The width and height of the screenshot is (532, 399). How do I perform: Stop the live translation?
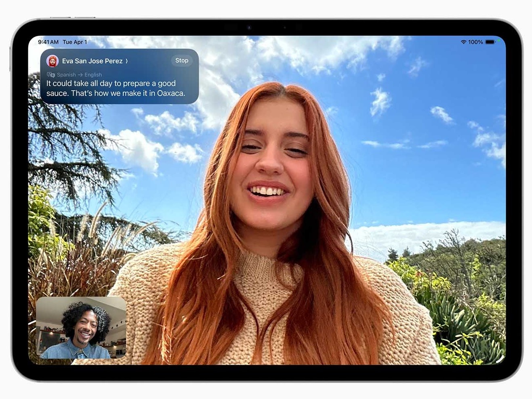point(182,61)
